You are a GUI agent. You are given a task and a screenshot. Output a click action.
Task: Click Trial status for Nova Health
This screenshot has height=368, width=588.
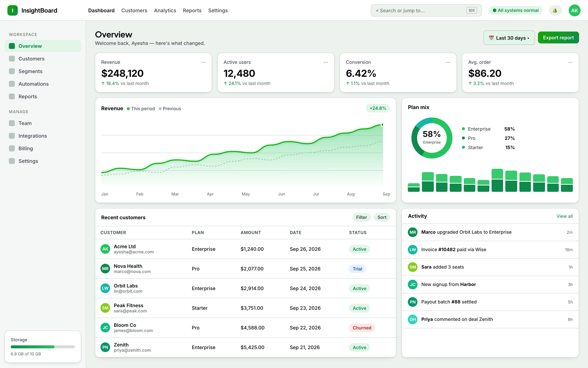coord(357,269)
